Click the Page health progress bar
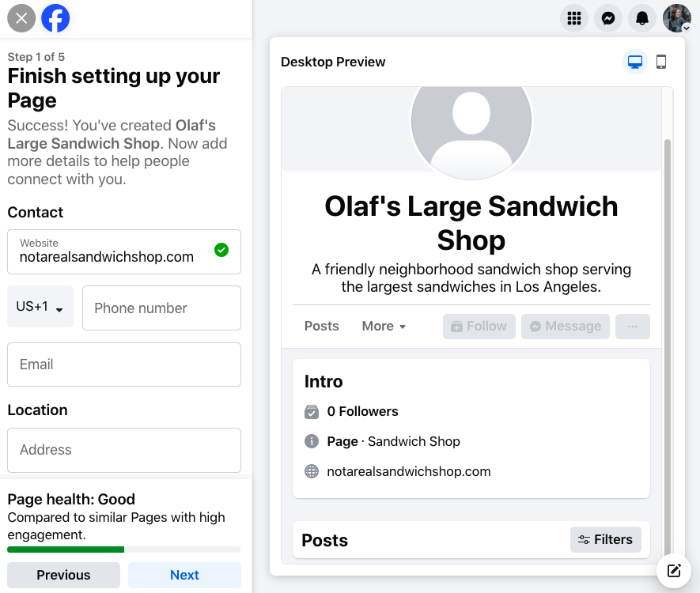The width and height of the screenshot is (700, 593). 123,549
